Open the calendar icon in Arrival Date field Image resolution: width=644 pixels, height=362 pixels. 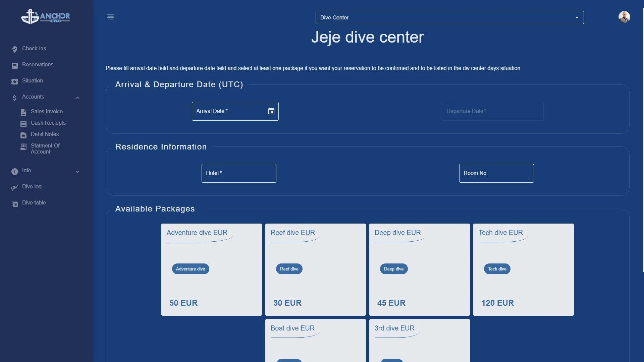[x=271, y=111]
